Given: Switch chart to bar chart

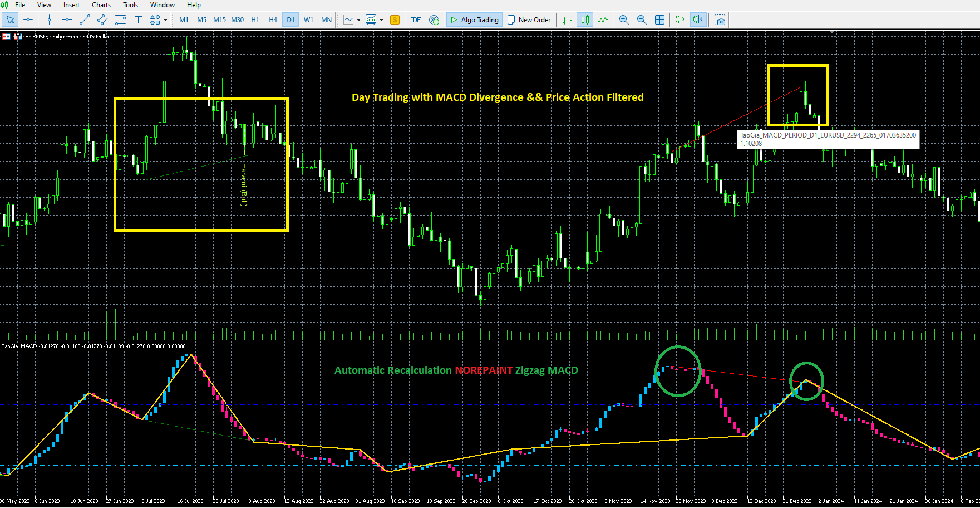Looking at the screenshot, I should click(567, 20).
